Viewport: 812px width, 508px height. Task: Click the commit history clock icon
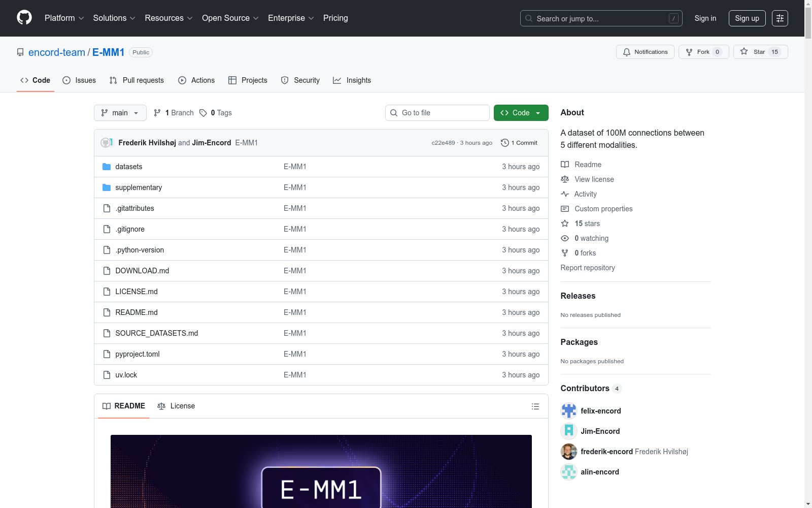point(504,143)
